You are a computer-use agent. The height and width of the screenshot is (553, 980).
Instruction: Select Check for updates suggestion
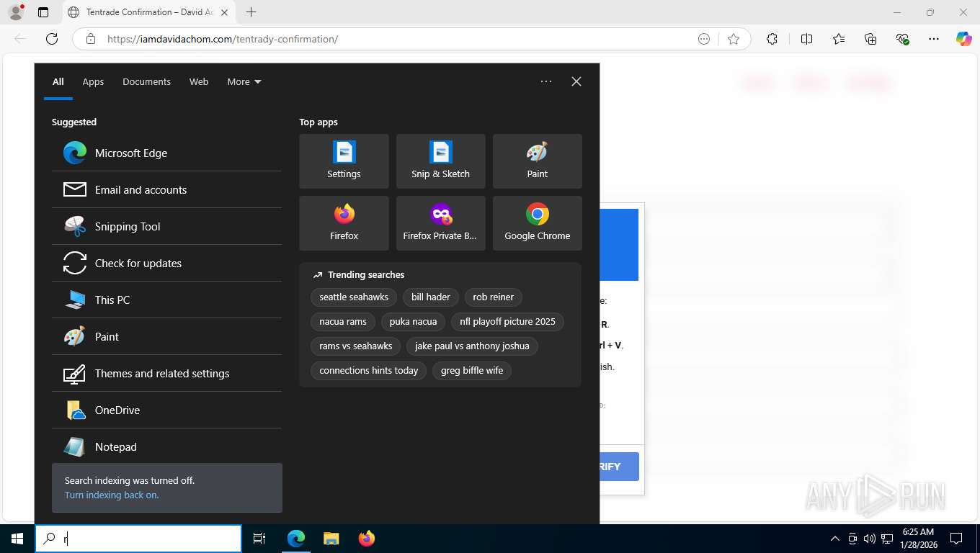tap(166, 263)
